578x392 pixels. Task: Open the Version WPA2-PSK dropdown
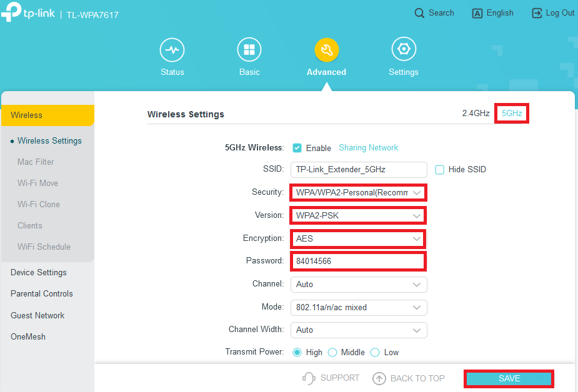coord(358,216)
